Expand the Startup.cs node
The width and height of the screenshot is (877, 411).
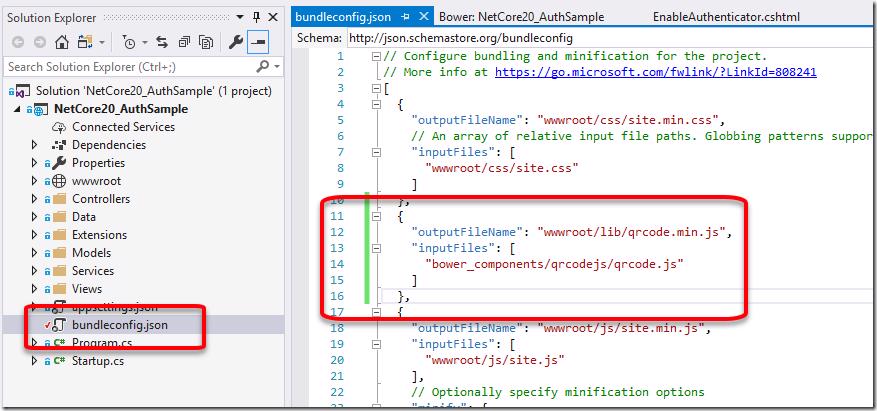[x=34, y=361]
